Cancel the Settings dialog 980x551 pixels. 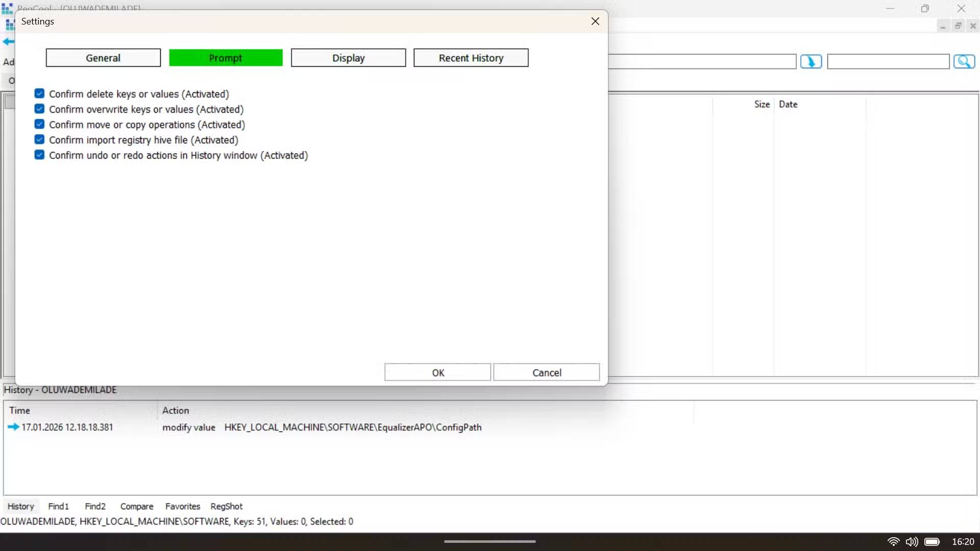pyautogui.click(x=546, y=372)
